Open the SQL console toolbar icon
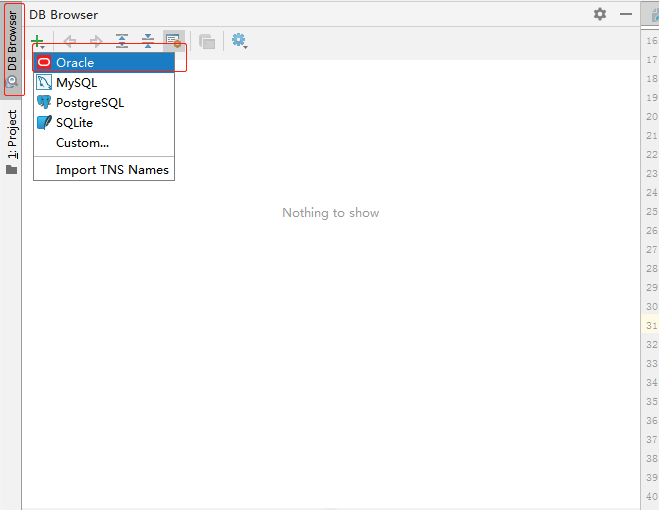This screenshot has width=659, height=510. pyautogui.click(x=207, y=42)
